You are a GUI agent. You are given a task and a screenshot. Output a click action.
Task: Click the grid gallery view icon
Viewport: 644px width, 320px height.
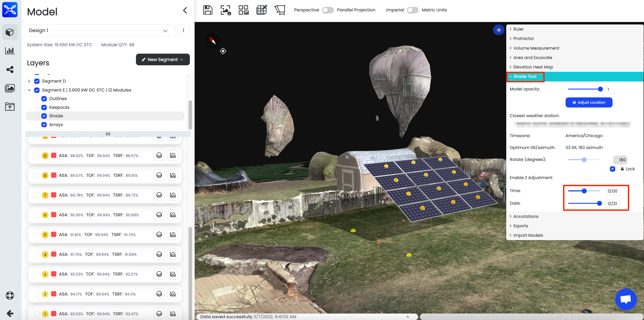[x=244, y=10]
